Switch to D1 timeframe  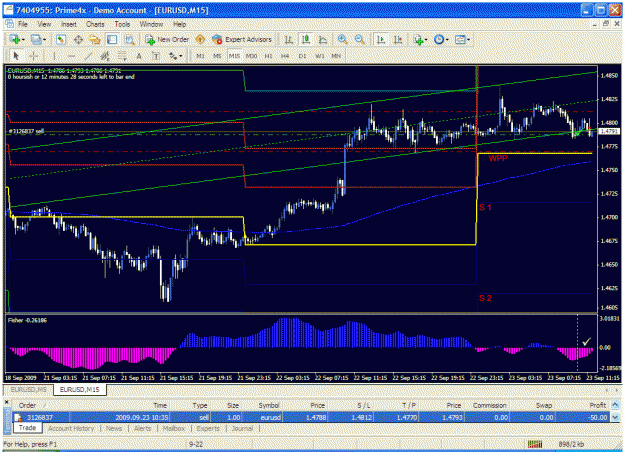click(302, 56)
